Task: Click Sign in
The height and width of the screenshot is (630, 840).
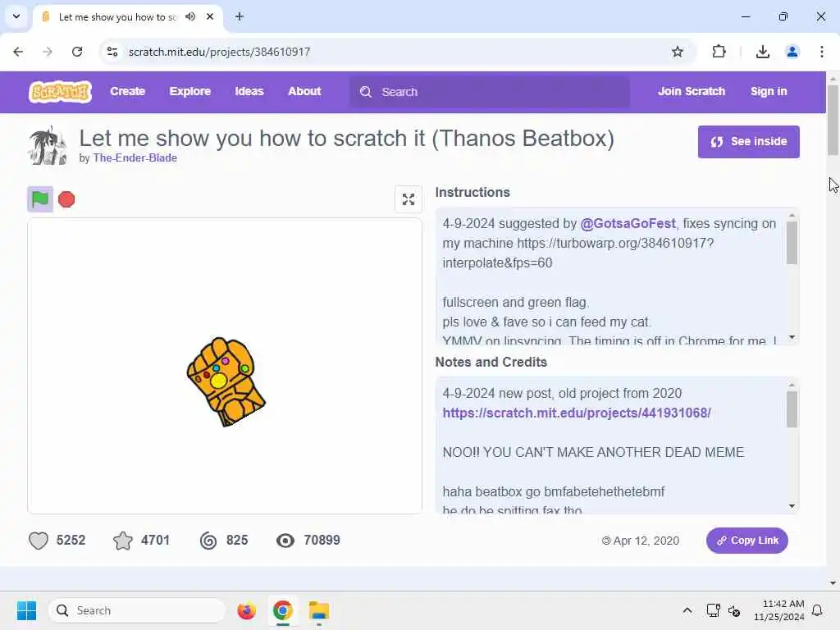Action: coord(768,92)
